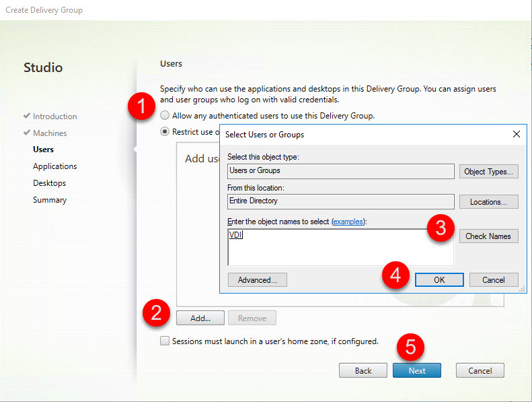Proceed with the Next button
532x402 pixels.
(417, 371)
